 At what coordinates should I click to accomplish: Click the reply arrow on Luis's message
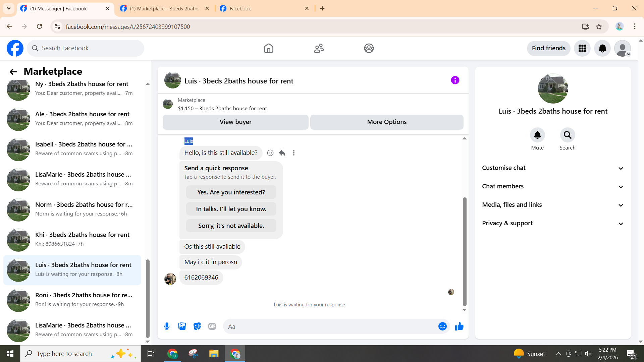tap(282, 153)
